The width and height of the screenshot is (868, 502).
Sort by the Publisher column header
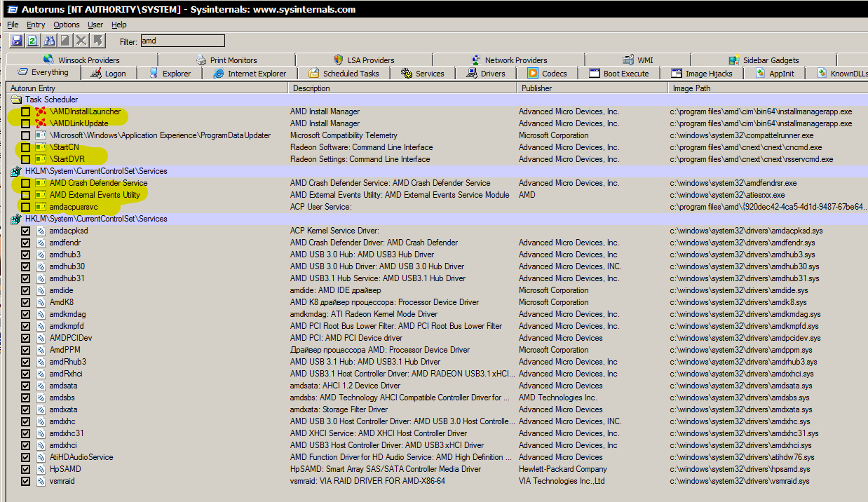[x=536, y=88]
